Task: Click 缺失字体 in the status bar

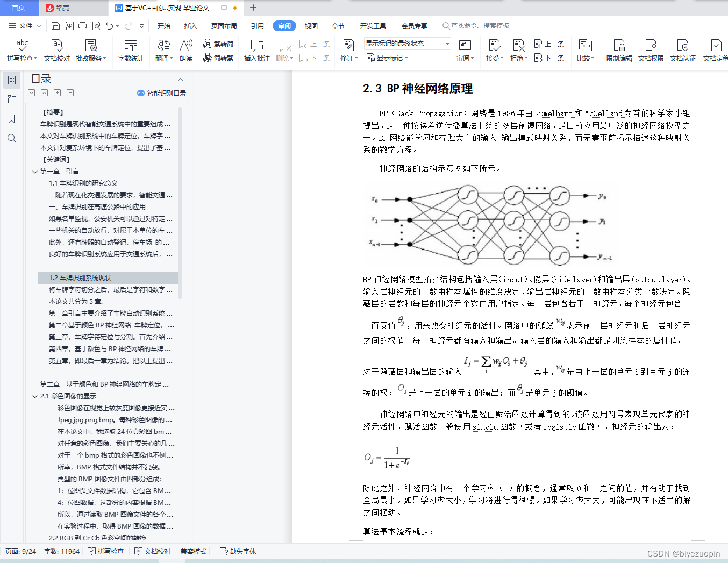Action: click(x=238, y=551)
